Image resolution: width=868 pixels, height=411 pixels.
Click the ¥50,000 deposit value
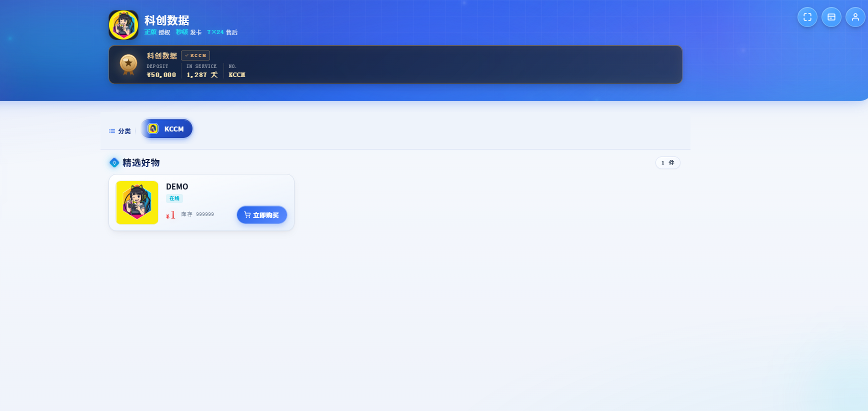coord(161,75)
